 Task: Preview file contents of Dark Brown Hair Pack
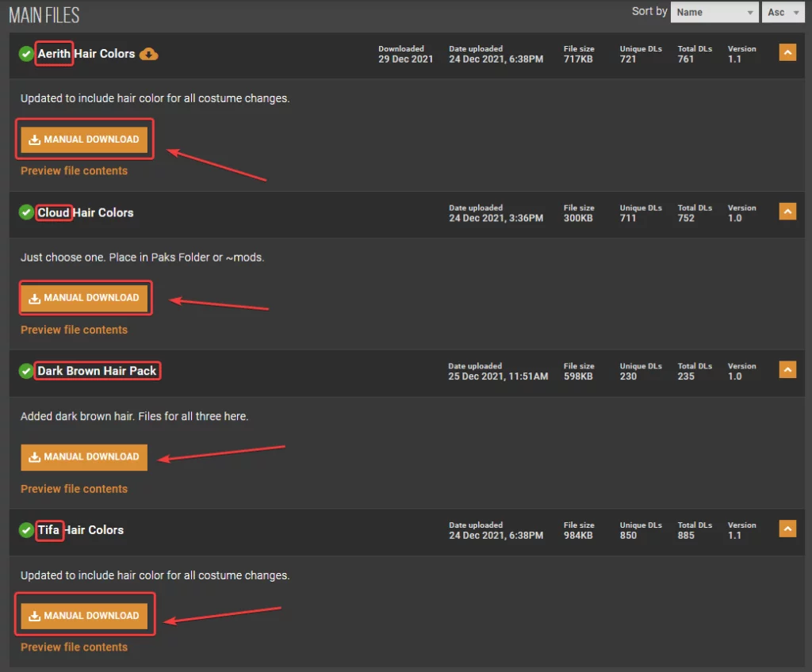pyautogui.click(x=74, y=489)
